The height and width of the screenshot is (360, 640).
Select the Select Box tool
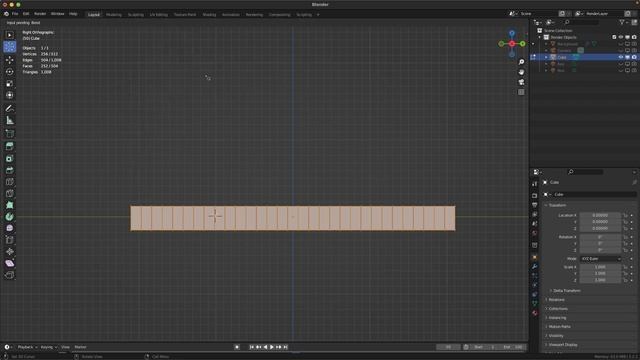(x=10, y=35)
